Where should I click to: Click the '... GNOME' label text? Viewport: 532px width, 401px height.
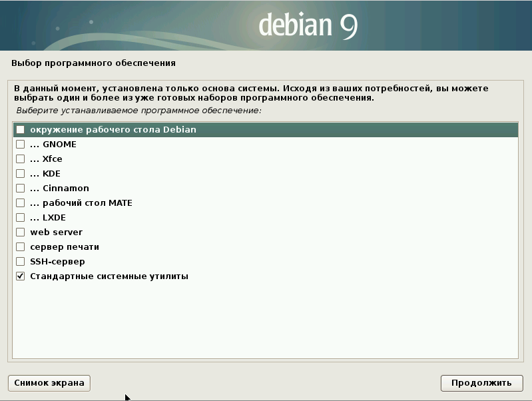53,145
